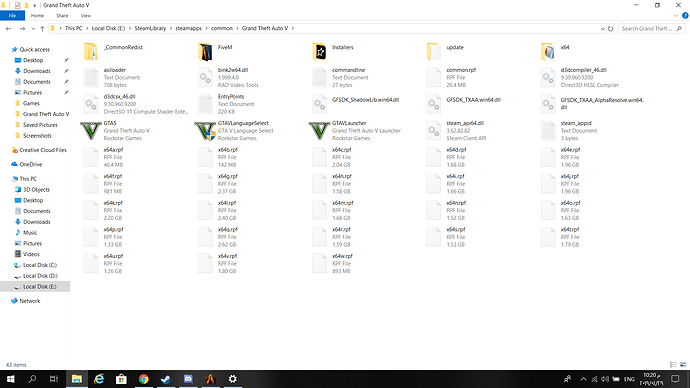Unpin Documents from Quick access
The width and height of the screenshot is (690, 388).
66,82
